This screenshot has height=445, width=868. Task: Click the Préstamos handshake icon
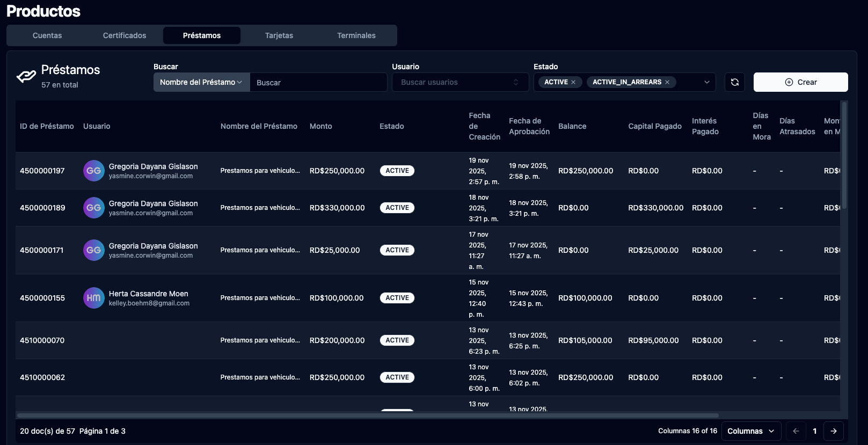26,77
